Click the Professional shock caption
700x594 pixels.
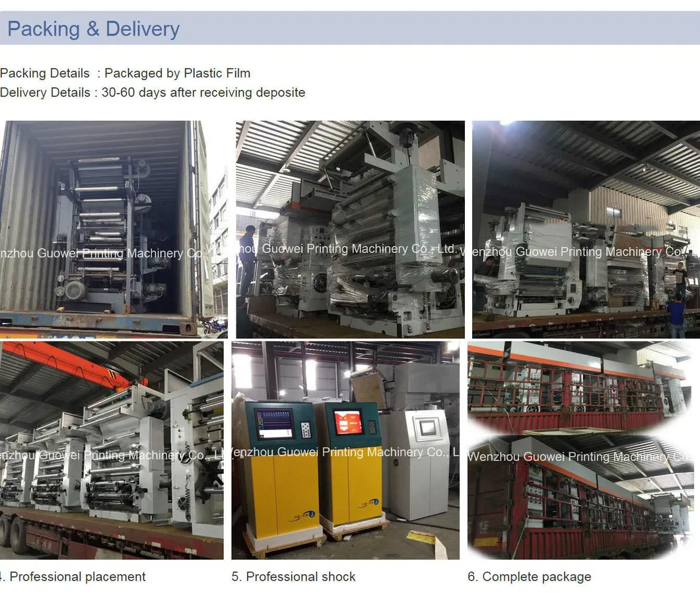(293, 577)
